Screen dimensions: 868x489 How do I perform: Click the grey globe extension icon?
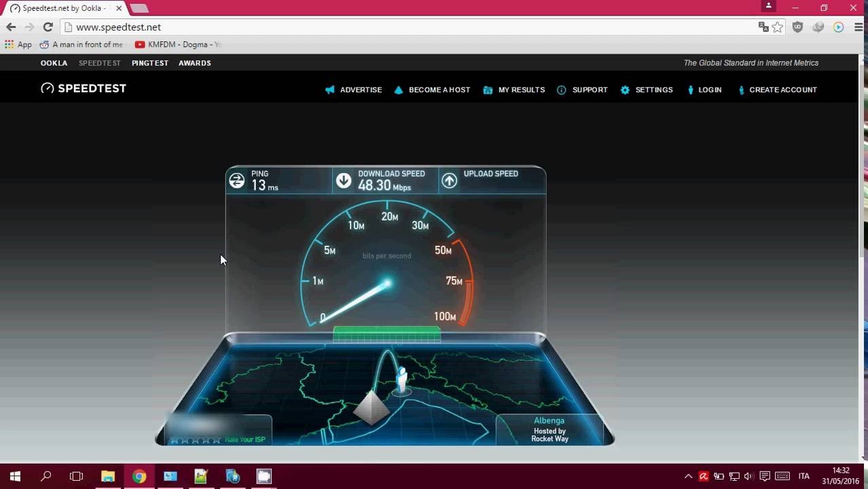click(818, 27)
